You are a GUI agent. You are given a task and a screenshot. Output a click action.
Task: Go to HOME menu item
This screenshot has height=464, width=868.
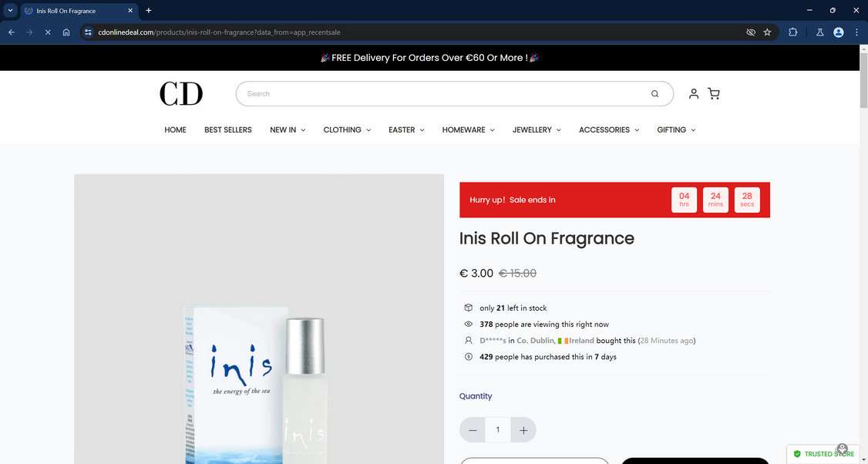(x=175, y=129)
